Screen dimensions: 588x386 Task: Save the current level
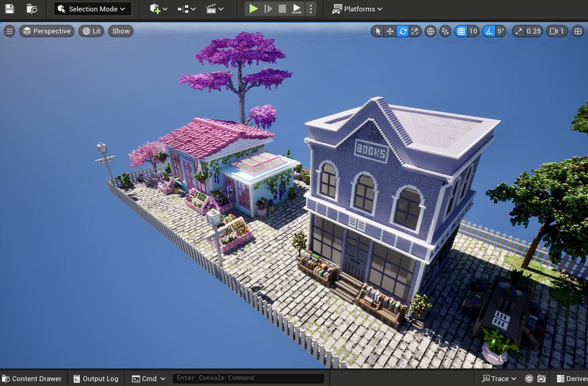[9, 9]
